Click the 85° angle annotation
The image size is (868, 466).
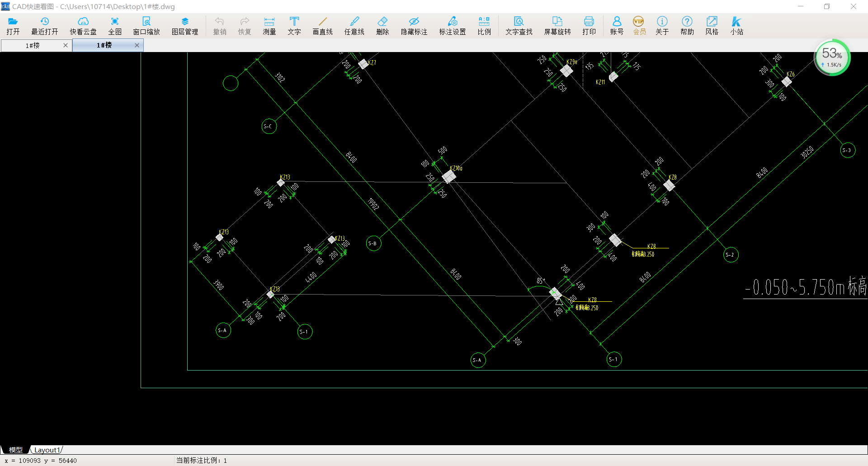tap(541, 281)
